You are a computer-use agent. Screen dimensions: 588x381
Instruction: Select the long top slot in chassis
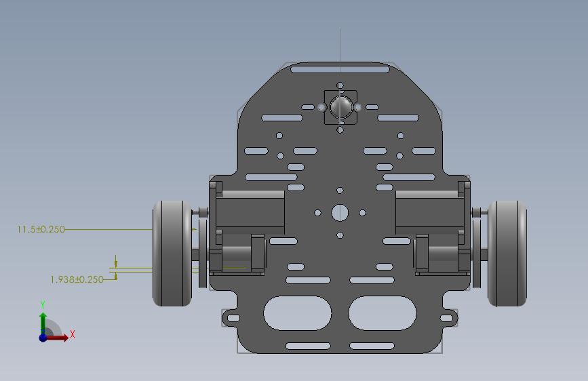pos(340,69)
